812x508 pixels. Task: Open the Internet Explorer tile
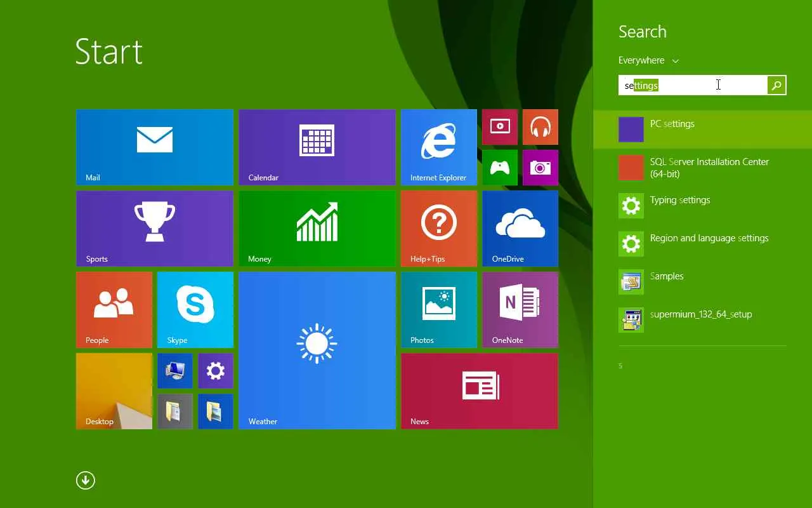[439, 147]
